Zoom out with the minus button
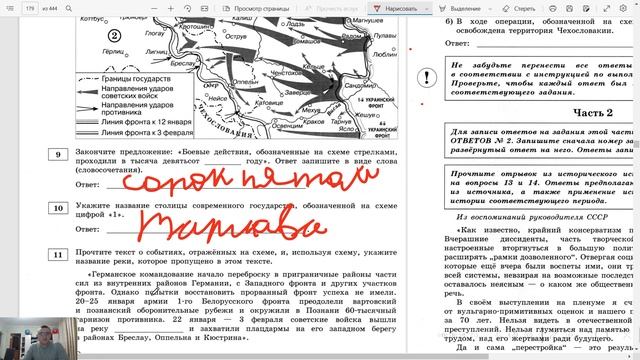The height and width of the screenshot is (360, 640). [154, 9]
